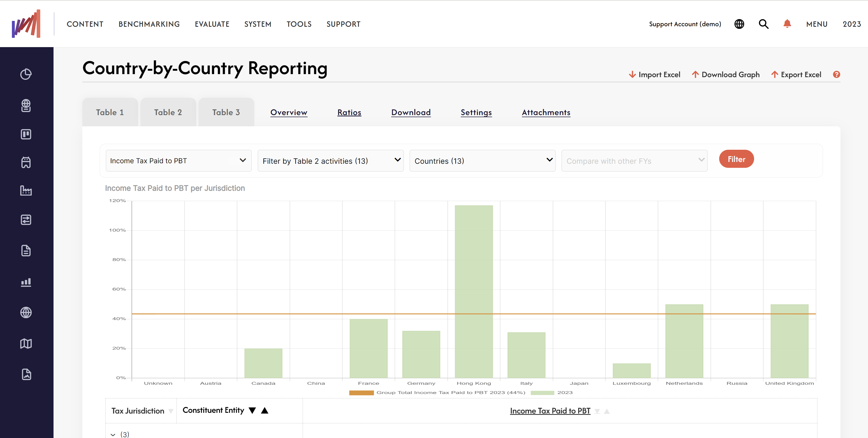Sort Constituent Entity ascending arrow
This screenshot has height=438, width=868.
pos(265,410)
